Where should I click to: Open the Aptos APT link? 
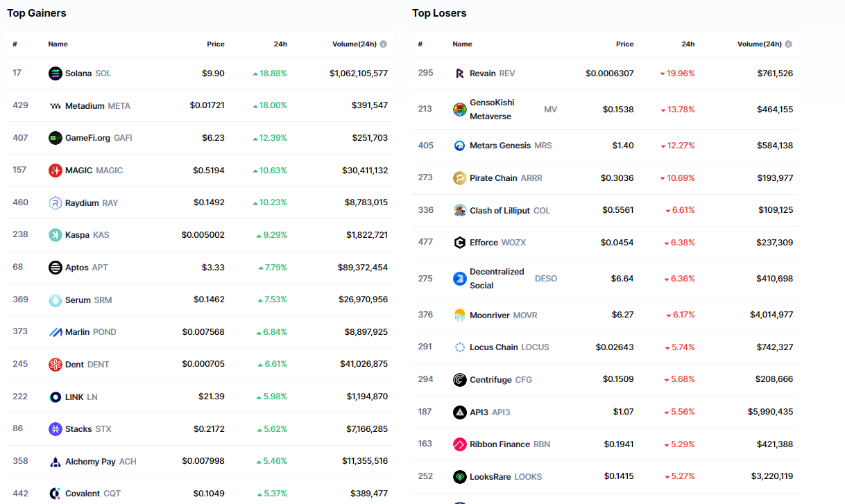point(87,268)
